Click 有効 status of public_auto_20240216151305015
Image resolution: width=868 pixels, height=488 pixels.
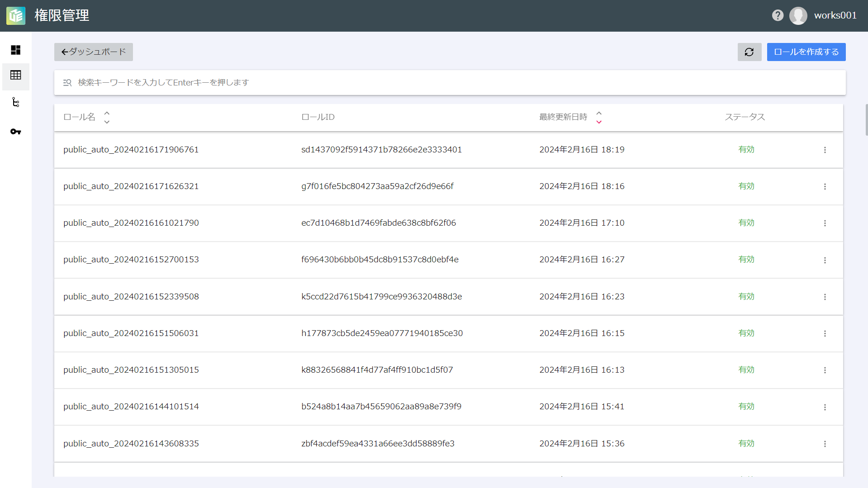tap(746, 370)
